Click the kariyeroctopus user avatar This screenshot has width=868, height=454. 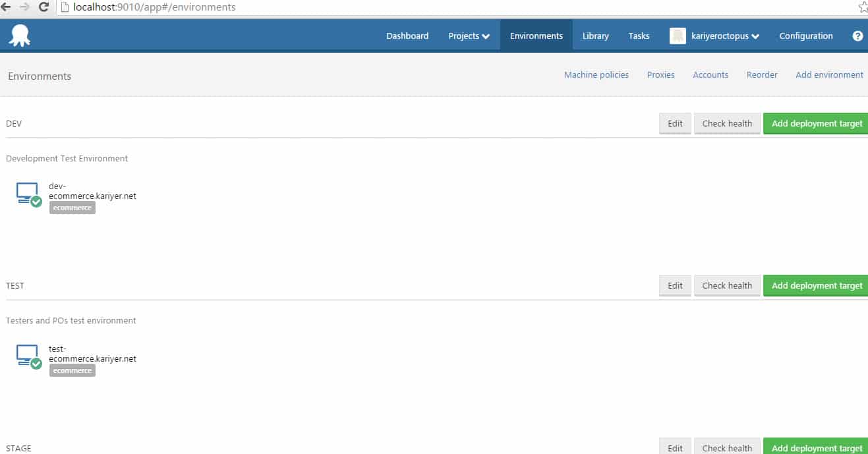click(678, 36)
